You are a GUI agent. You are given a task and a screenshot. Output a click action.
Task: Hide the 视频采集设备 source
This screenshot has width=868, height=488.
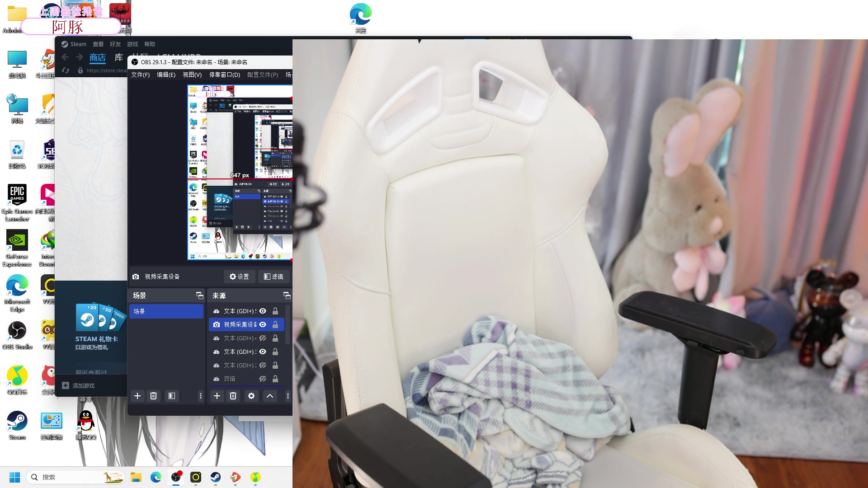(263, 324)
